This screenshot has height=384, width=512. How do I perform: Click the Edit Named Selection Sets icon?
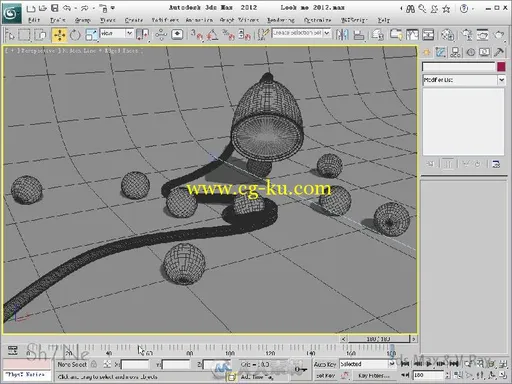pos(263,35)
